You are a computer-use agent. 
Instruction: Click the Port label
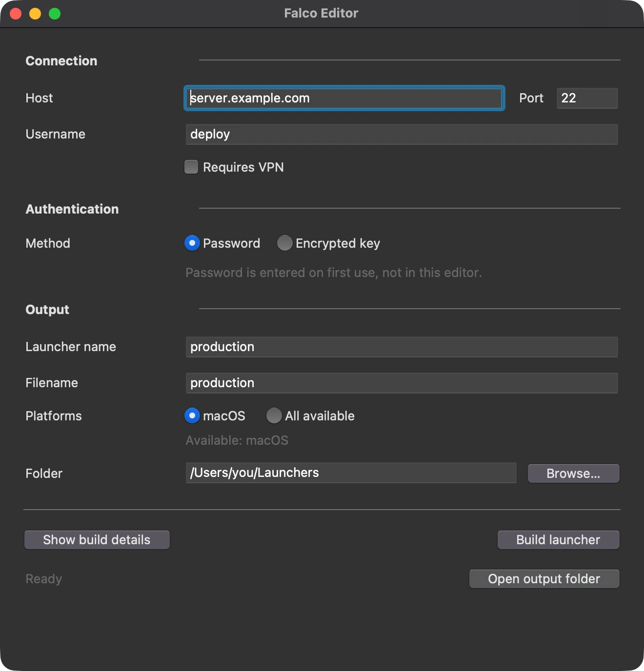tap(531, 98)
